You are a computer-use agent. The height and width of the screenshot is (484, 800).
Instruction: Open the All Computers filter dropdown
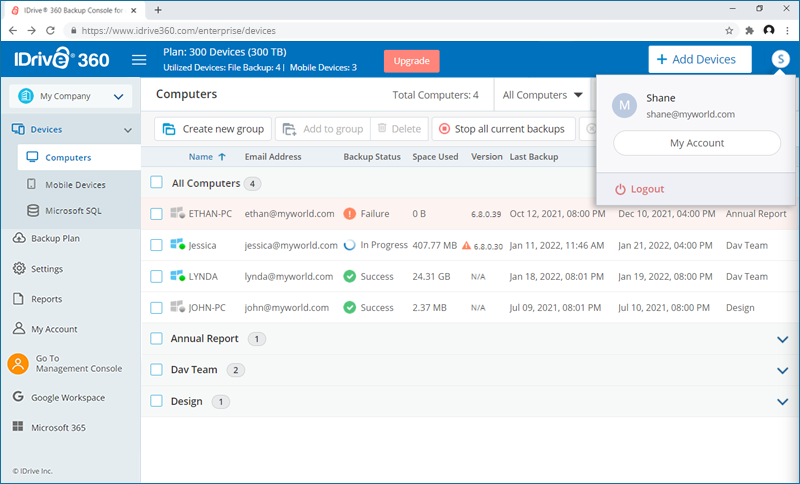[x=542, y=95]
